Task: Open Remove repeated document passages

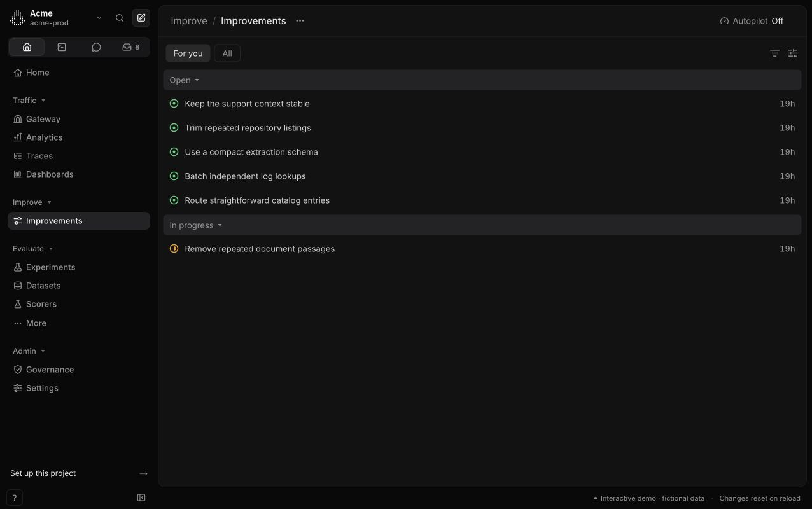Action: tap(482, 249)
